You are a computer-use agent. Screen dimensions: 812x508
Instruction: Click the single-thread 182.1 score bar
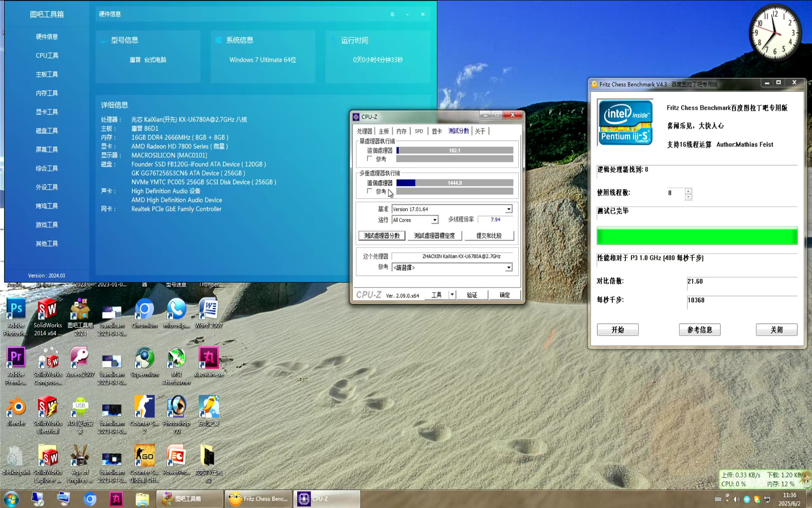coord(455,150)
